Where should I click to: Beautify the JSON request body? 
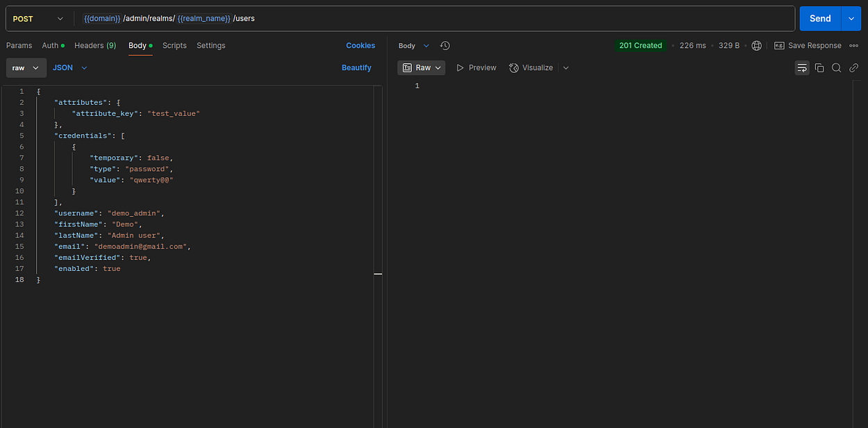[356, 67]
